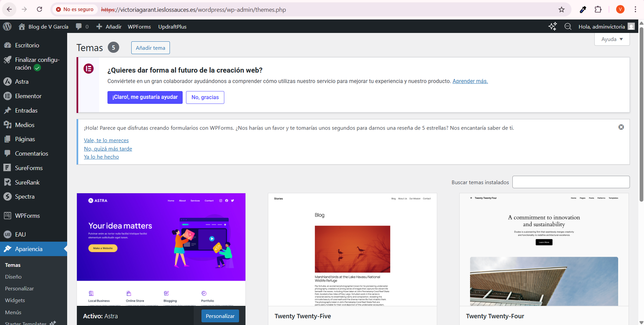The height and width of the screenshot is (325, 644).
Task: Click the Añadir tema button
Action: 150,48
